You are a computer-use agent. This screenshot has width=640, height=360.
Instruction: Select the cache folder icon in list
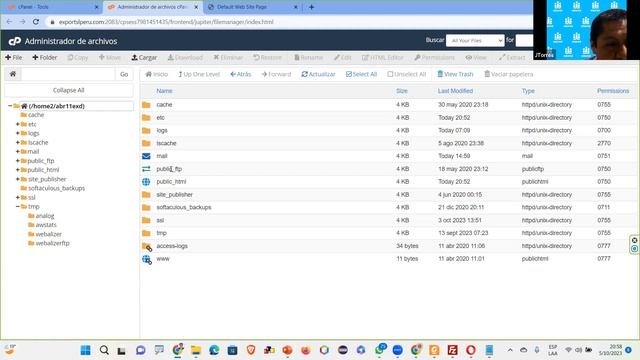coord(146,105)
